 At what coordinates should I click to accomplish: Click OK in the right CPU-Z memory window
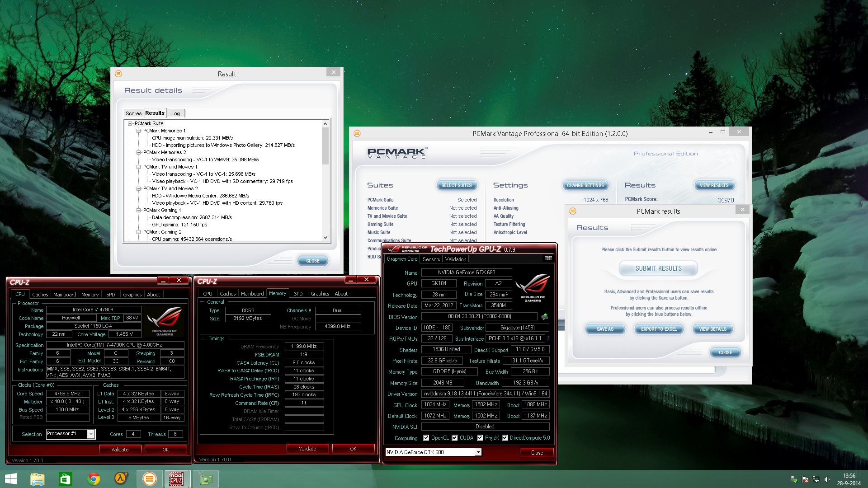(353, 449)
